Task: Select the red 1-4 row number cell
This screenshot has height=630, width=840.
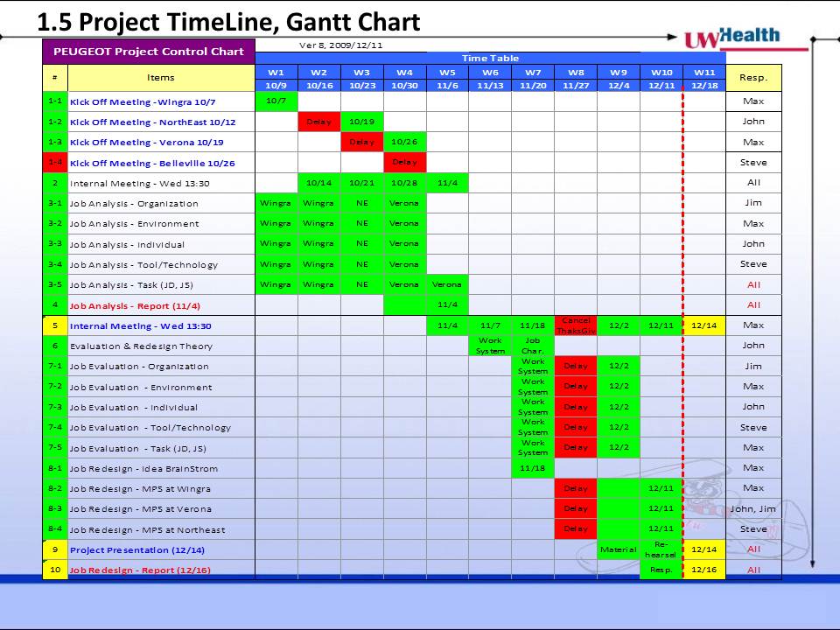Action: point(55,163)
